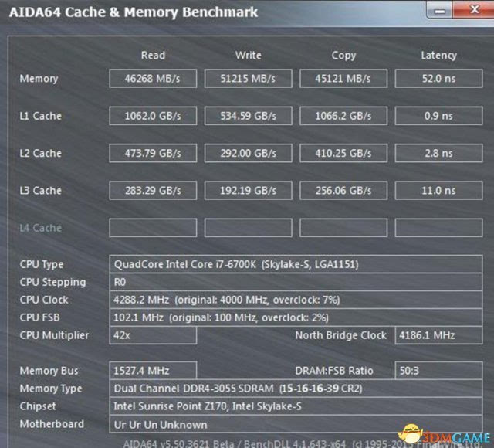The height and width of the screenshot is (448, 494).
Task: Select the L3 Cache Copy 256.06 GB/s field
Action: tap(343, 190)
